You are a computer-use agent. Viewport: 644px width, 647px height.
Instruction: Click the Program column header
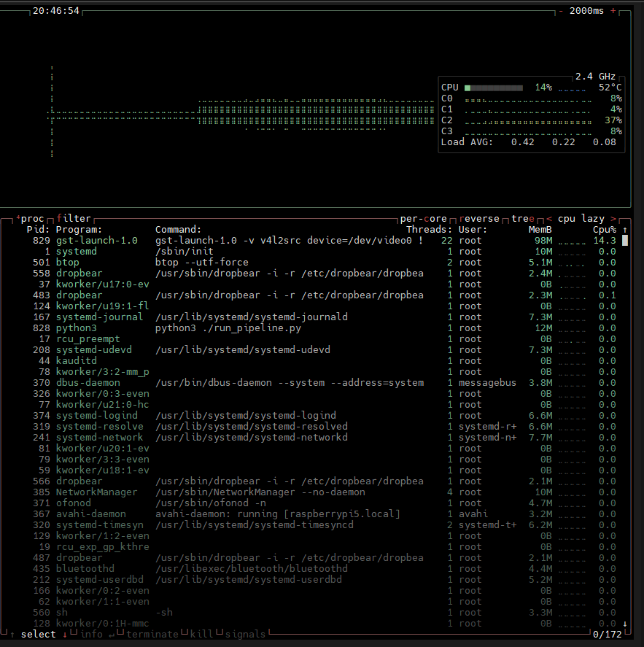tap(79, 230)
